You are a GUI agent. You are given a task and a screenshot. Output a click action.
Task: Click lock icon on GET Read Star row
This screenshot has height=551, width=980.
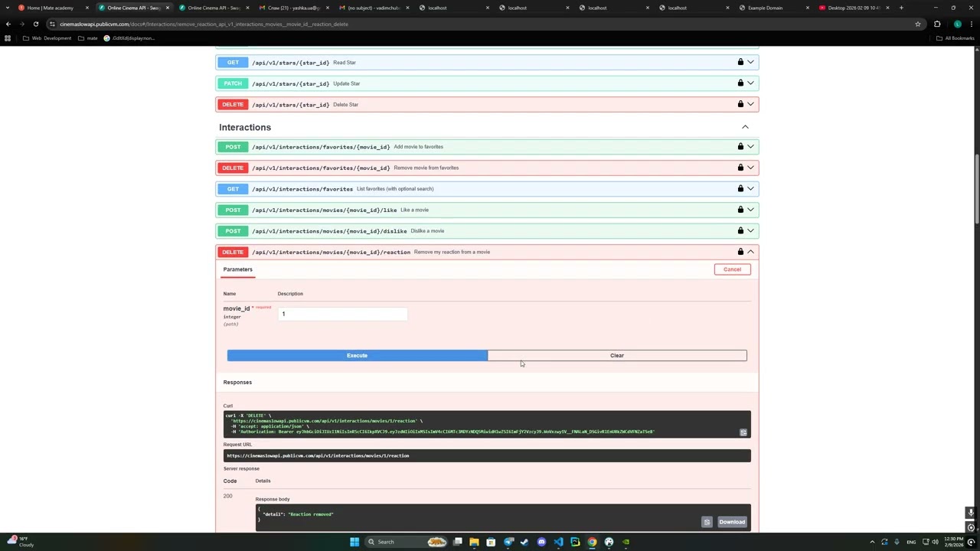click(x=740, y=62)
